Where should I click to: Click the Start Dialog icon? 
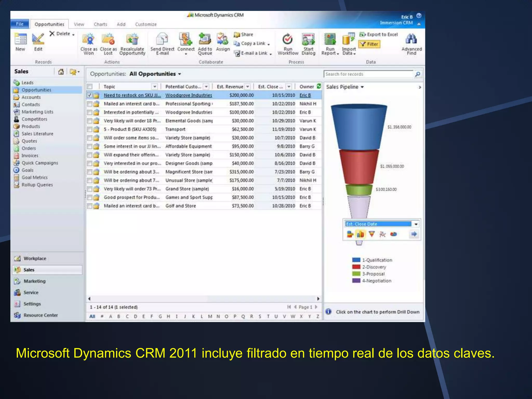pos(308,39)
